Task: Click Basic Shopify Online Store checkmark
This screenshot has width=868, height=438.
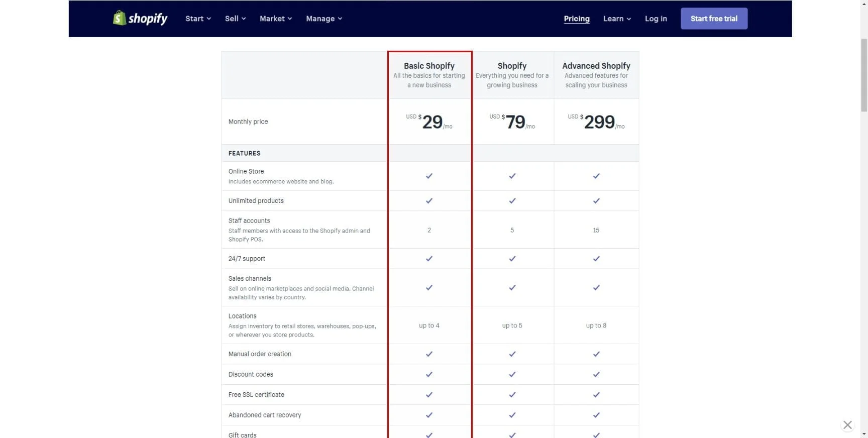Action: coord(429,176)
